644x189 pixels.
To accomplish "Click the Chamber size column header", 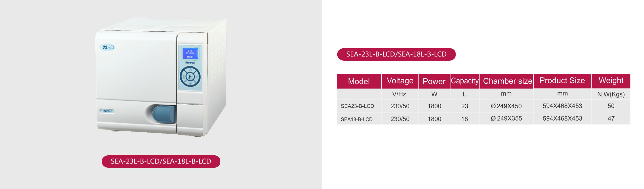I will pos(507,81).
